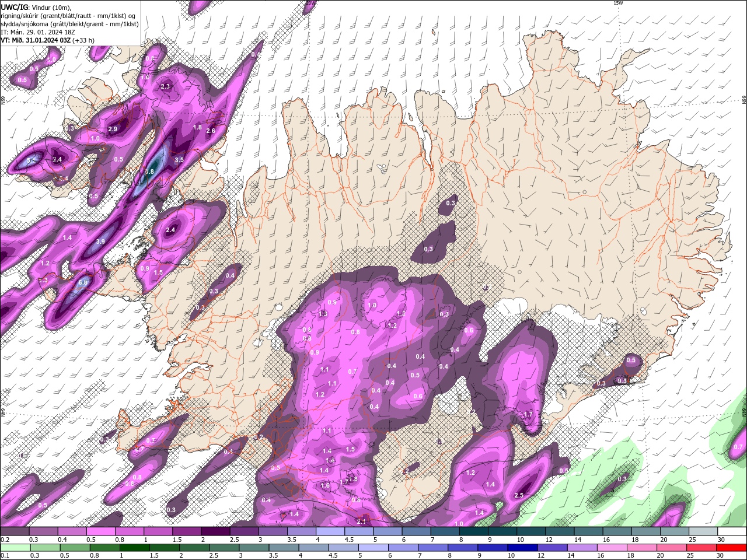This screenshot has width=747, height=560.
Task: Click the 2.5 precipitation value on the map
Action: pos(519,495)
